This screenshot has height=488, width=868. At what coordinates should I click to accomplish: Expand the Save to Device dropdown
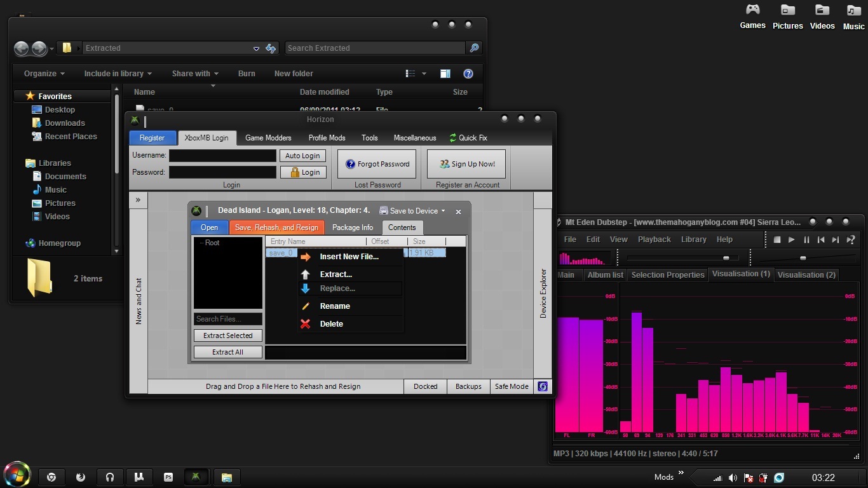pos(413,211)
